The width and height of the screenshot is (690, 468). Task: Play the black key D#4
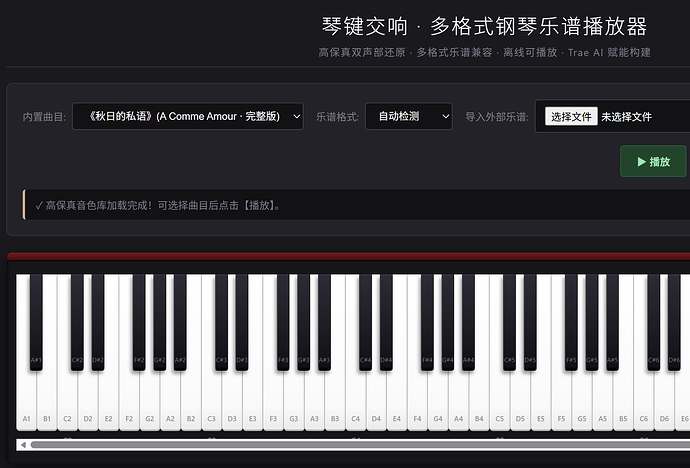[386, 322]
